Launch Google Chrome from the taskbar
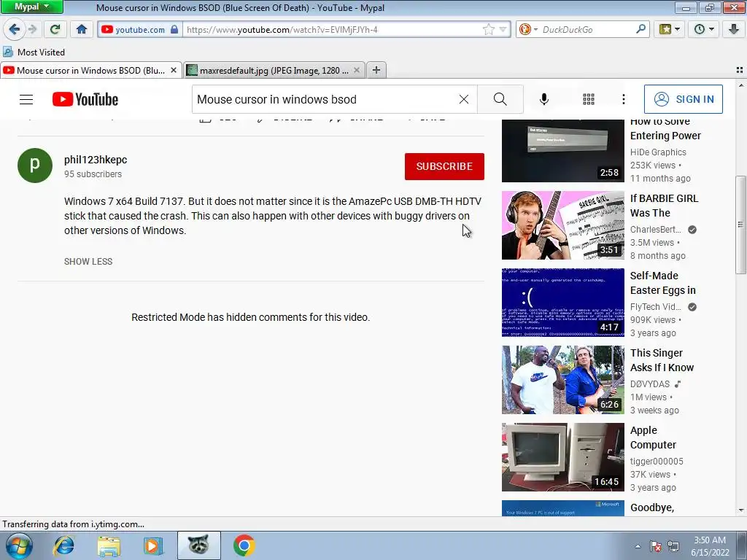Screen dimensions: 747x560 (244, 545)
